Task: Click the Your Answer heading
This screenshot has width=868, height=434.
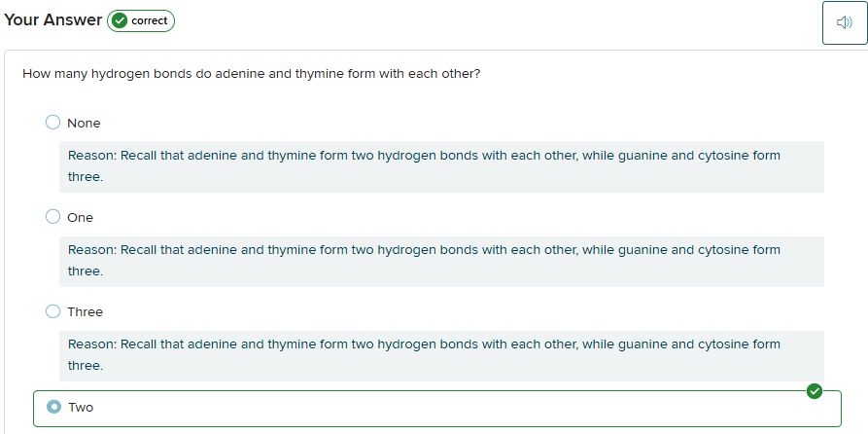Action: pos(52,19)
